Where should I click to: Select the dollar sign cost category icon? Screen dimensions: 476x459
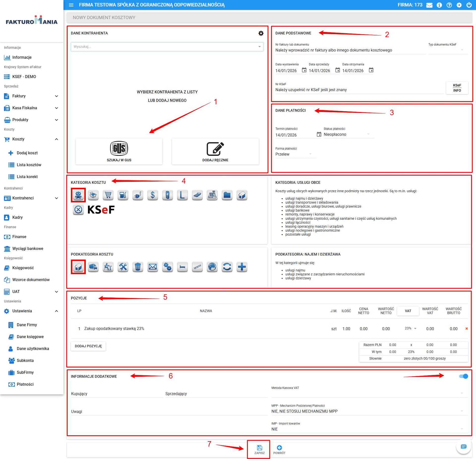(153, 195)
